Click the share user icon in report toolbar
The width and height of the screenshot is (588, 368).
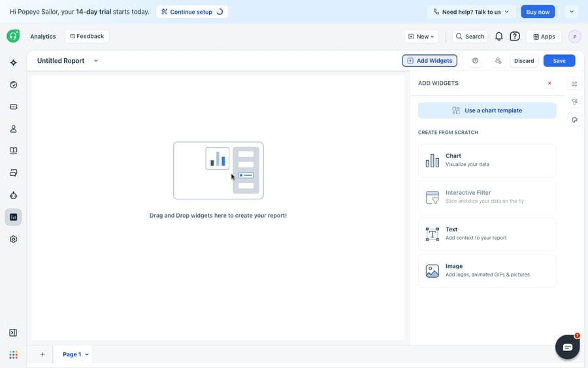pos(498,61)
